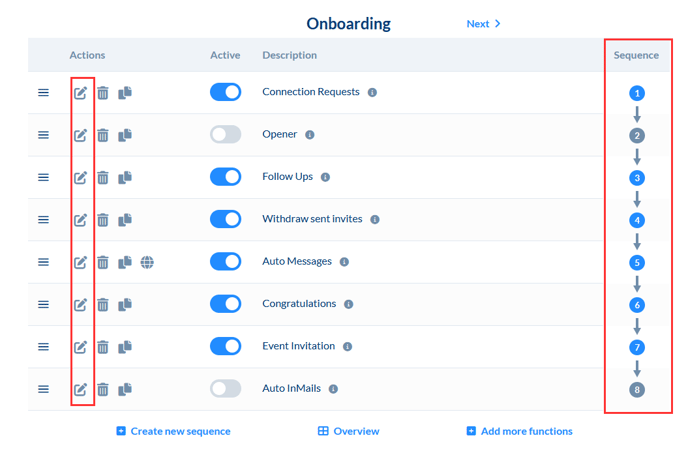Enable the Opener toggle
The image size is (688, 453).
226,134
